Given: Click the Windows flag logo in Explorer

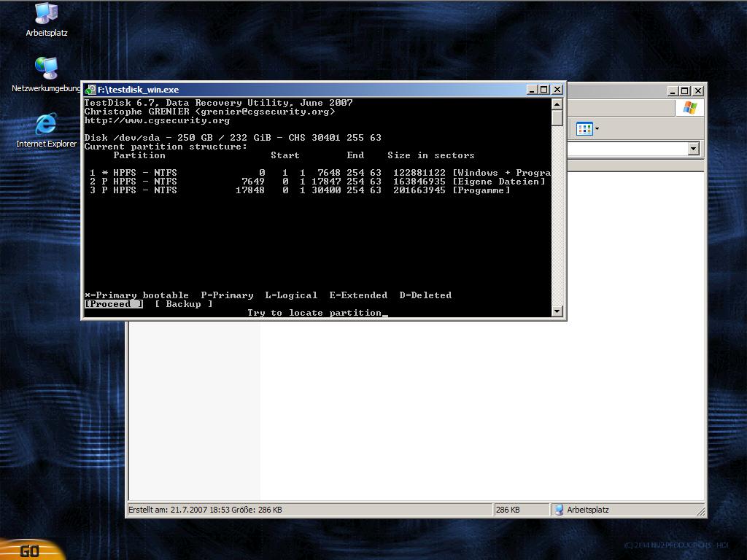Looking at the screenshot, I should coord(689,108).
